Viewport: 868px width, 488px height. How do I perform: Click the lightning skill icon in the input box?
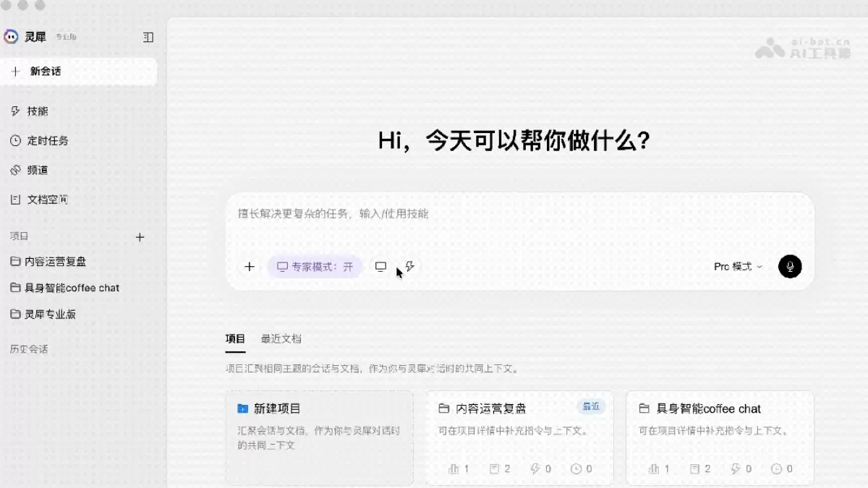(x=410, y=267)
